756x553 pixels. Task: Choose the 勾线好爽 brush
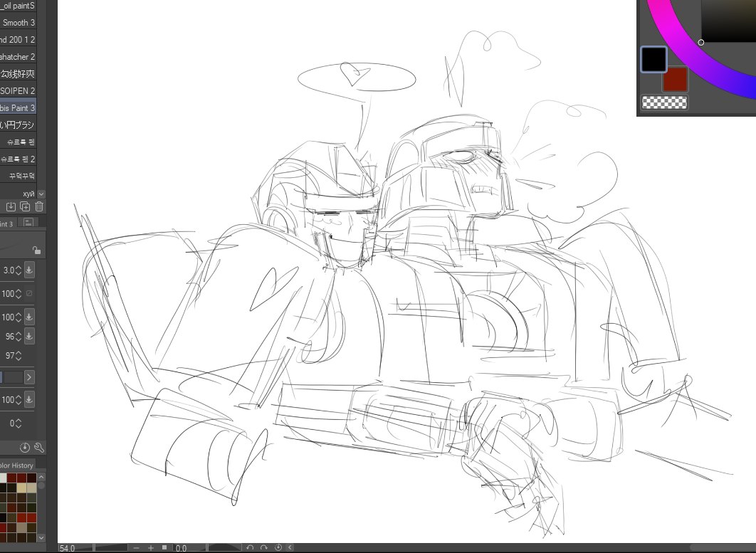pos(18,74)
